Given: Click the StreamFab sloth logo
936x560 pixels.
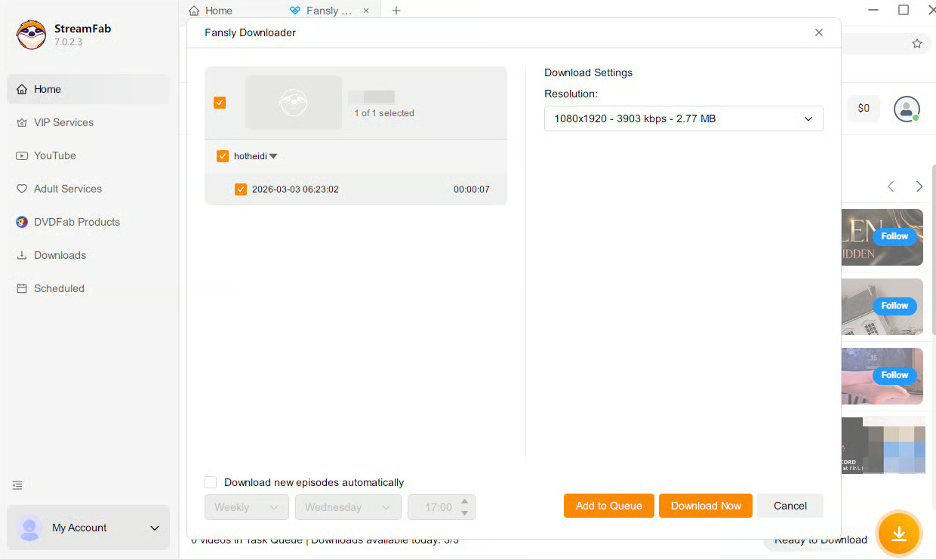Looking at the screenshot, I should 31,35.
